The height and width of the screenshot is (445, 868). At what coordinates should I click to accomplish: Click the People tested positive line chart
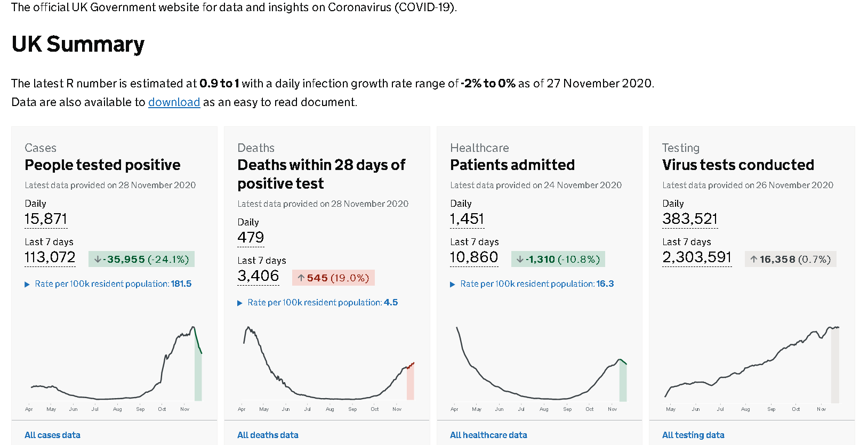pos(114,368)
